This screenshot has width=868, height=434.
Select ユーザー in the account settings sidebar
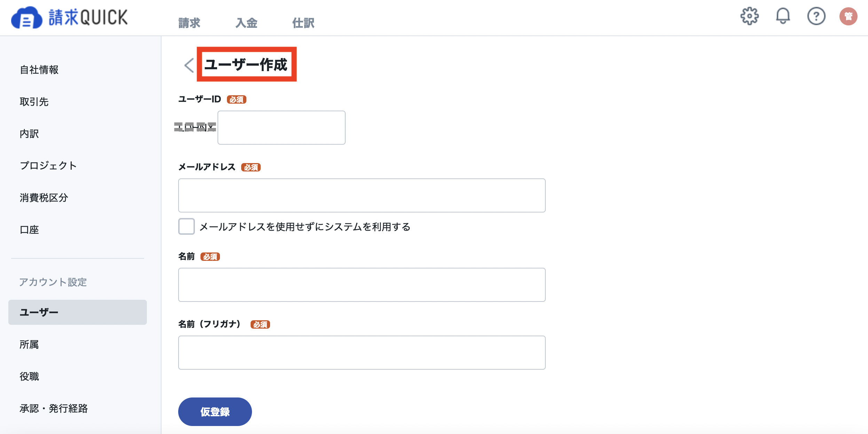[77, 312]
